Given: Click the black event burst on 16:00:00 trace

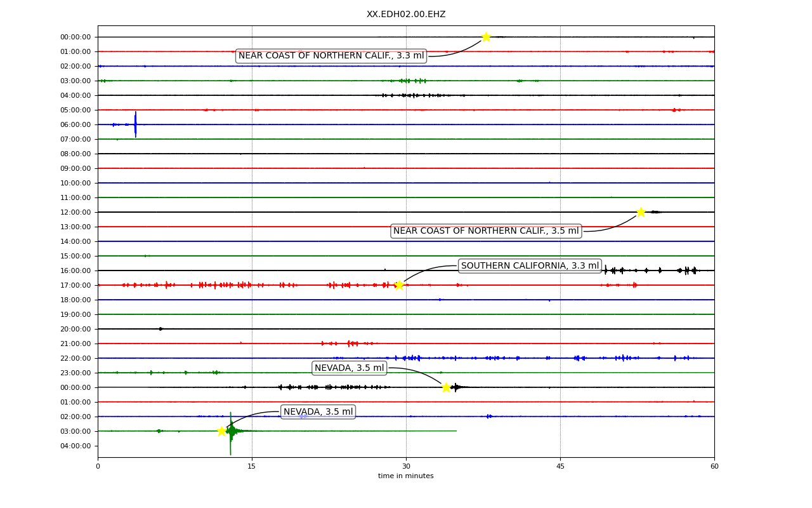Looking at the screenshot, I should tap(650, 271).
